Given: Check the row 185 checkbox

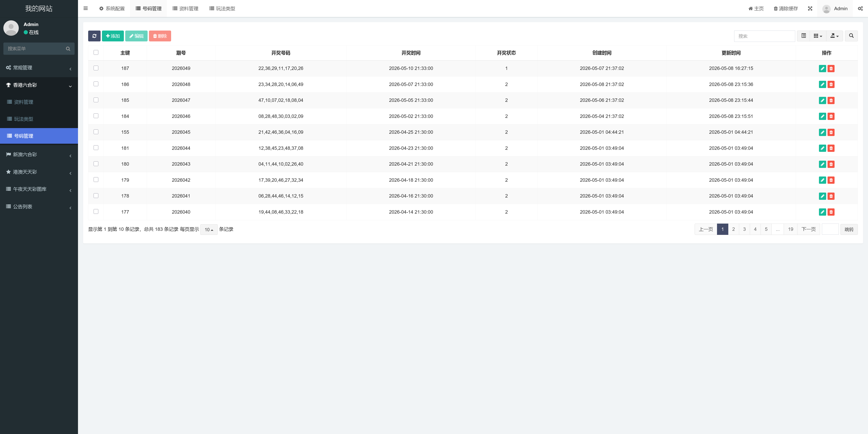Looking at the screenshot, I should [x=96, y=100].
